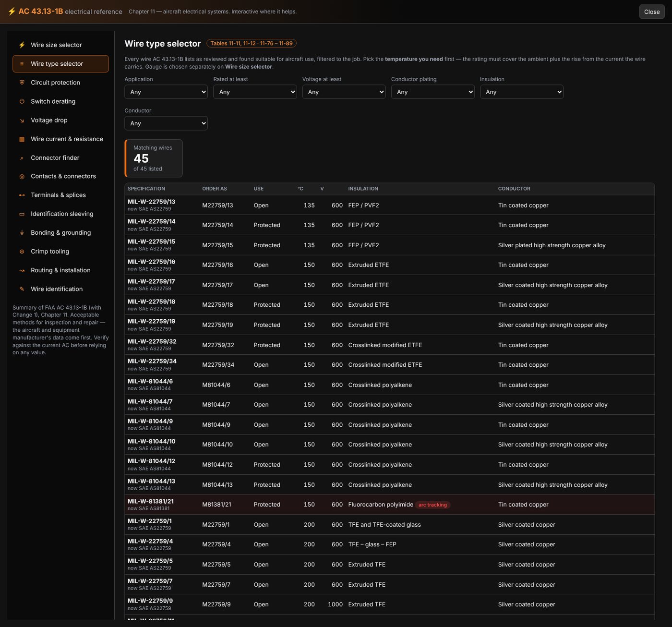Select the MIL-W-81044/6 specification cell

coord(162,385)
